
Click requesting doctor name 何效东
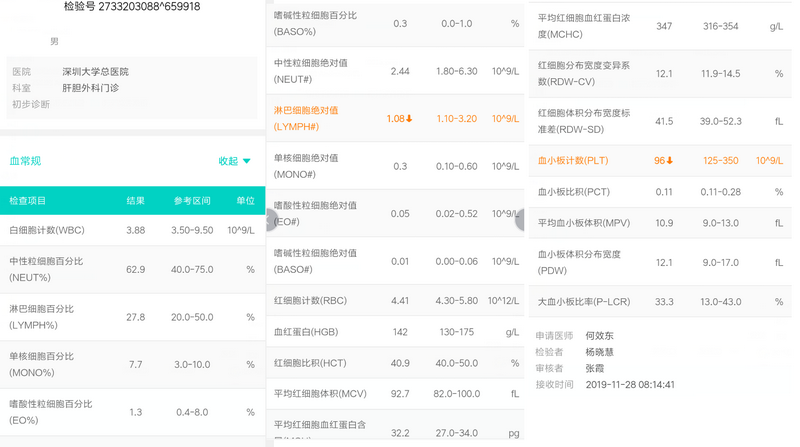599,336
